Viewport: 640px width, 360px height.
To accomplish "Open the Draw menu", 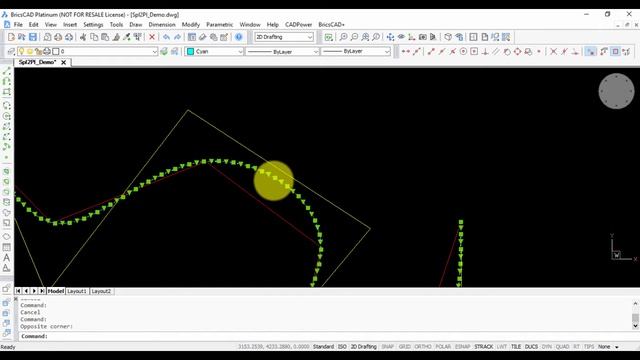I will coord(136,24).
